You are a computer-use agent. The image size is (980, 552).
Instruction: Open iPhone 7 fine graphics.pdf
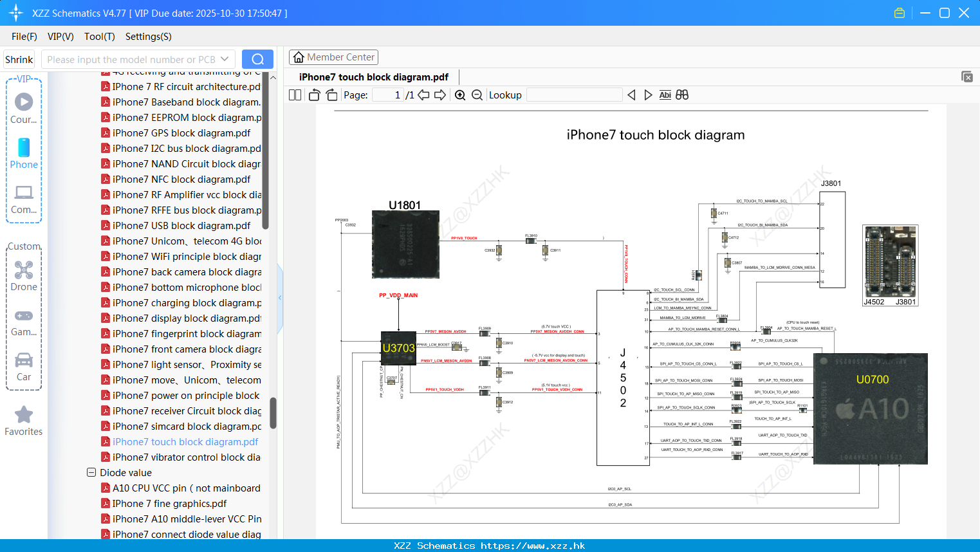164,503
